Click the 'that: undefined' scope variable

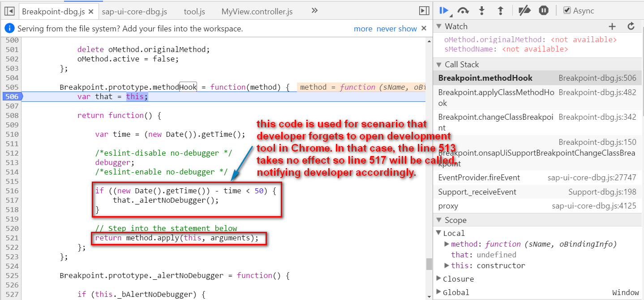click(x=484, y=255)
